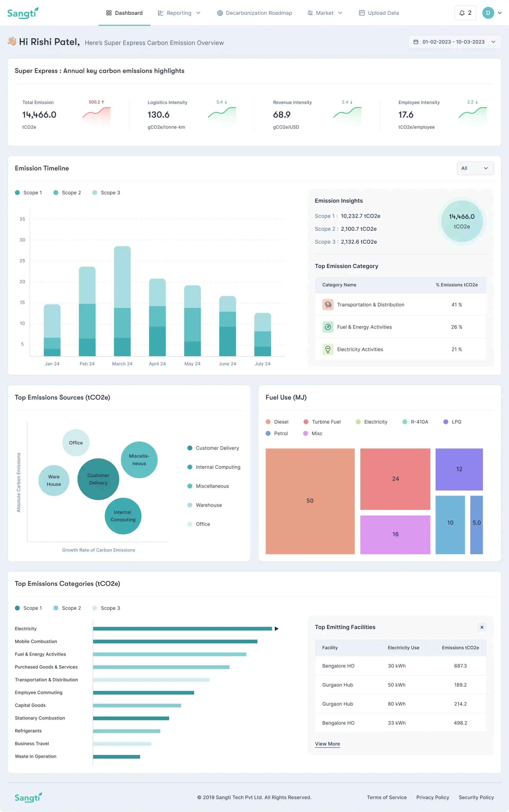
Task: Close the Top Emitting Facilities panel
Action: [x=482, y=627]
